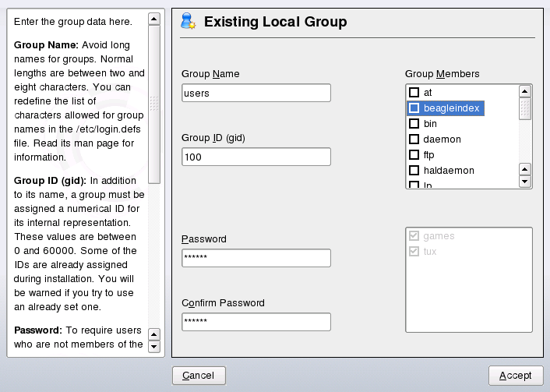
Task: Tick the daemon member checkbox
Action: (414, 139)
